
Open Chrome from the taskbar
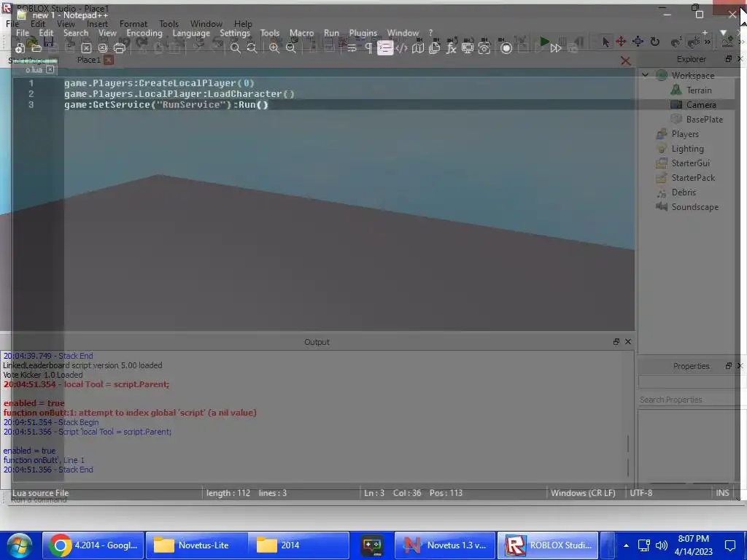93,545
